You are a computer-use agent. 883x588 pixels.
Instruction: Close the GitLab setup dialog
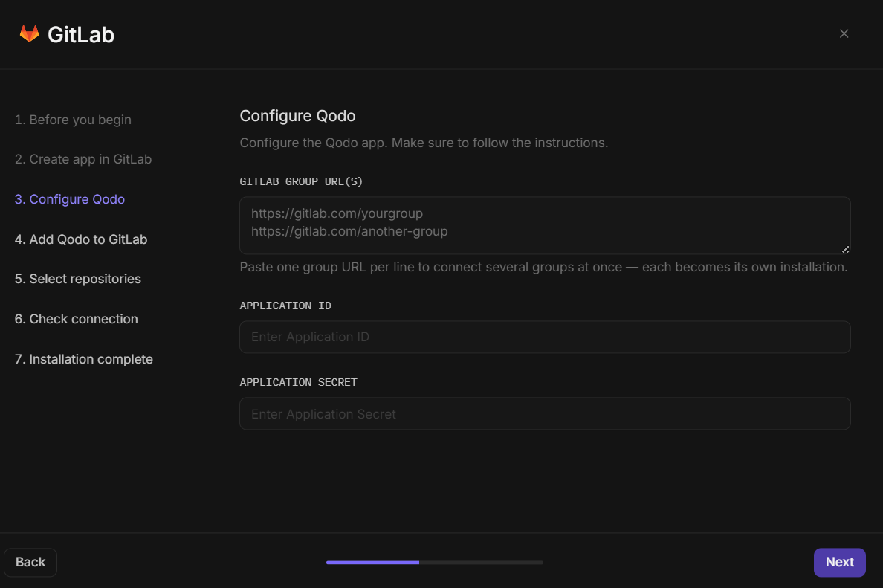pos(844,33)
